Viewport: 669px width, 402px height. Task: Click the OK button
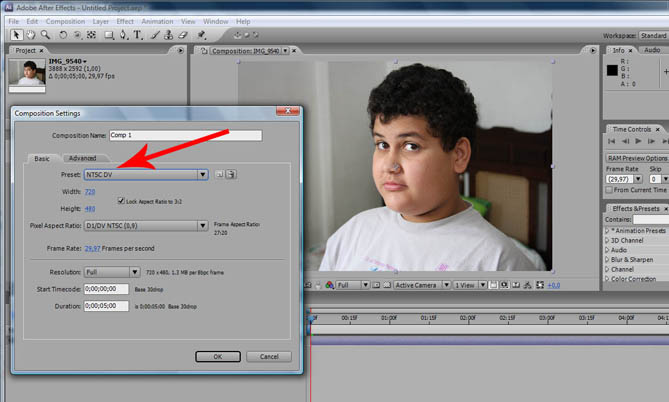pos(216,356)
